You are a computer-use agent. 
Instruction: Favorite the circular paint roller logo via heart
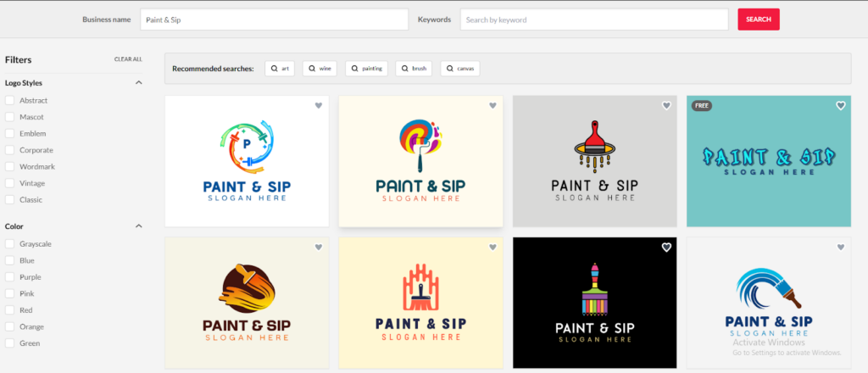[319, 106]
